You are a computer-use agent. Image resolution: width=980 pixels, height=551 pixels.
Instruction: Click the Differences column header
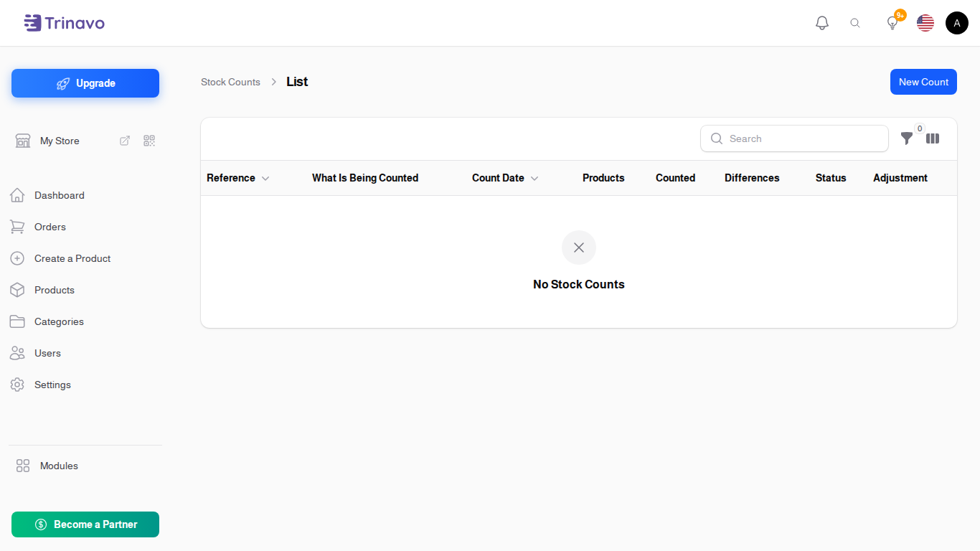(752, 178)
